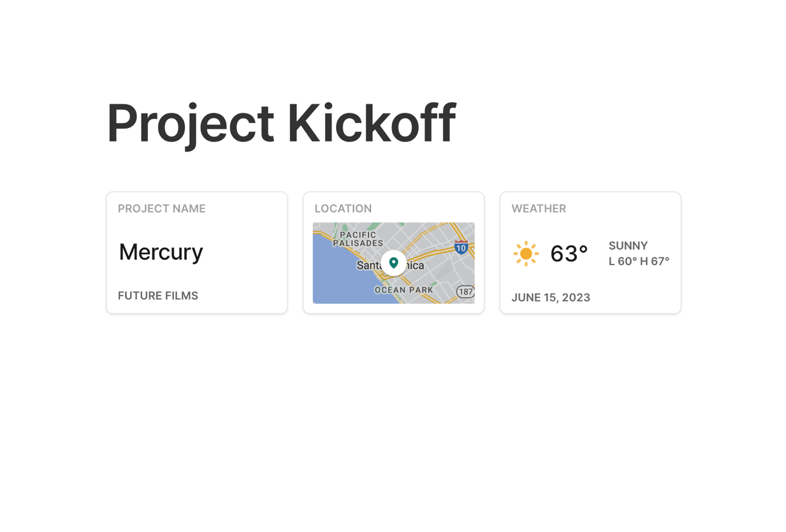
Task: Click the sun weather icon
Action: click(526, 254)
